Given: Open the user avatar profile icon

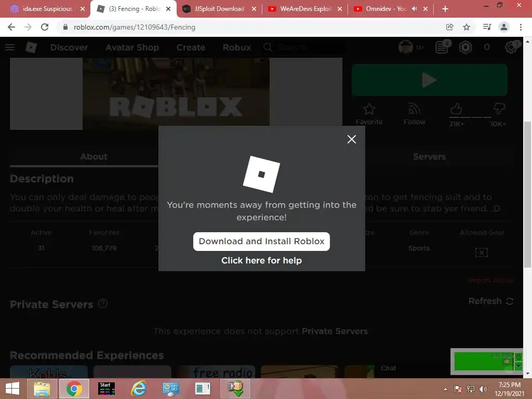Looking at the screenshot, I should 406,47.
